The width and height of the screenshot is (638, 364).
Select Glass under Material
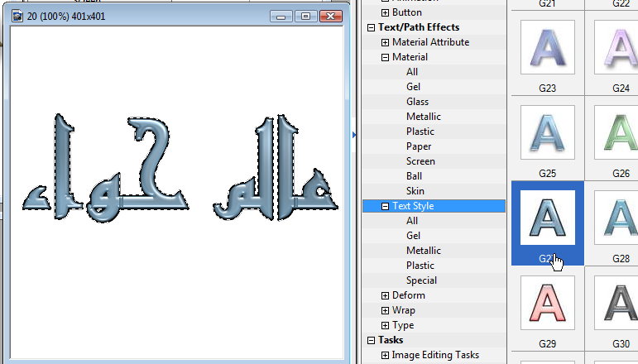417,102
